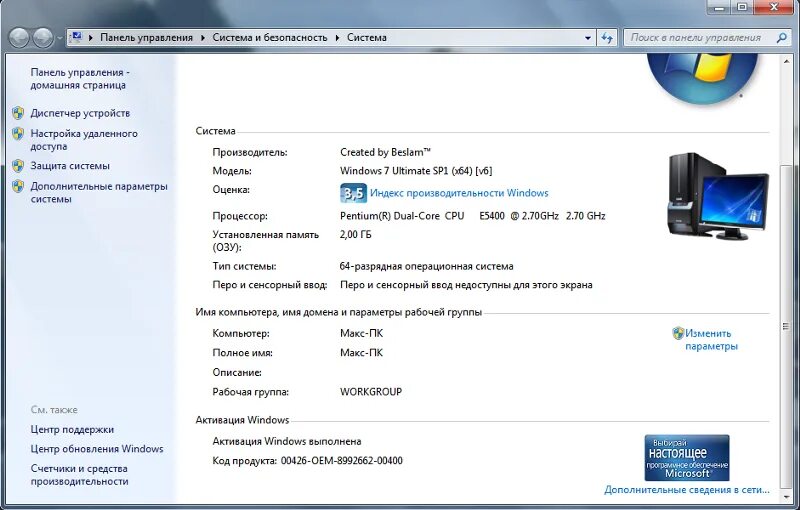Screen dimensions: 800x510
Task: Open recent pages dropdown next to Forward
Action: (x=60, y=38)
